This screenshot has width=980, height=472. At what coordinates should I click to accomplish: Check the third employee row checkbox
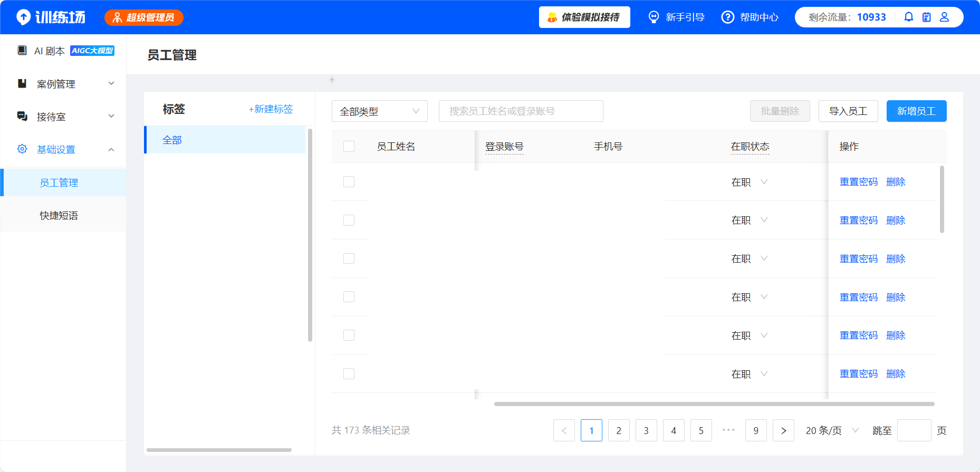click(349, 258)
